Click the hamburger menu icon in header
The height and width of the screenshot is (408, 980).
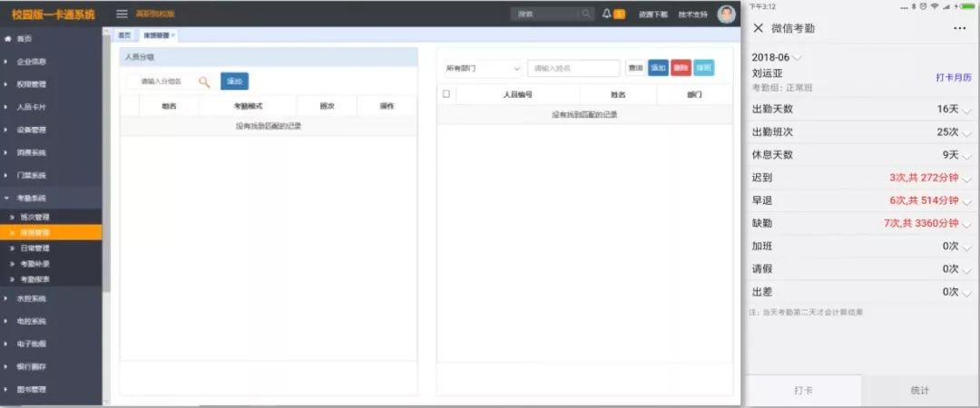pos(122,14)
